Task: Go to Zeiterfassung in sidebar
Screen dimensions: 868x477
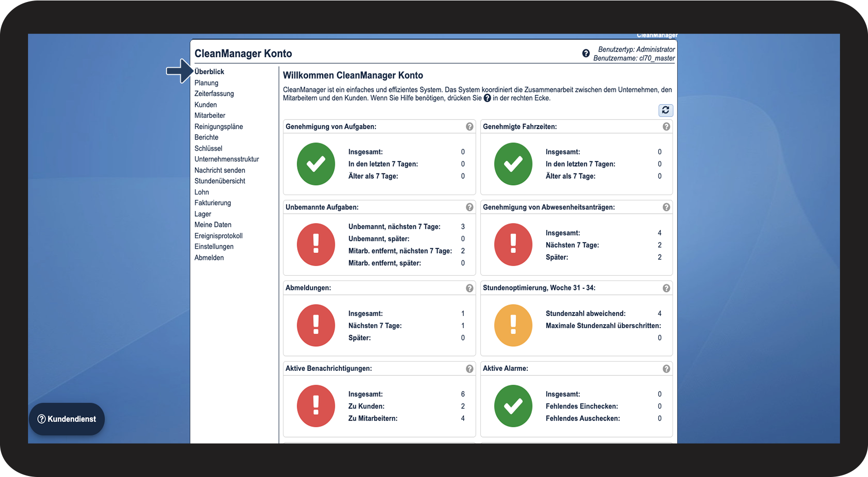Action: coord(214,94)
